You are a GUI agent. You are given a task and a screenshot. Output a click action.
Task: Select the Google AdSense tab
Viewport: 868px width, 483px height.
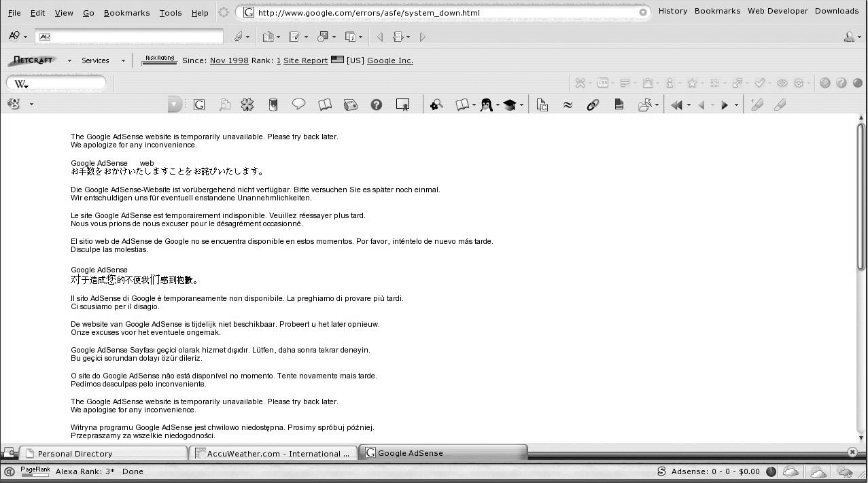coord(444,452)
